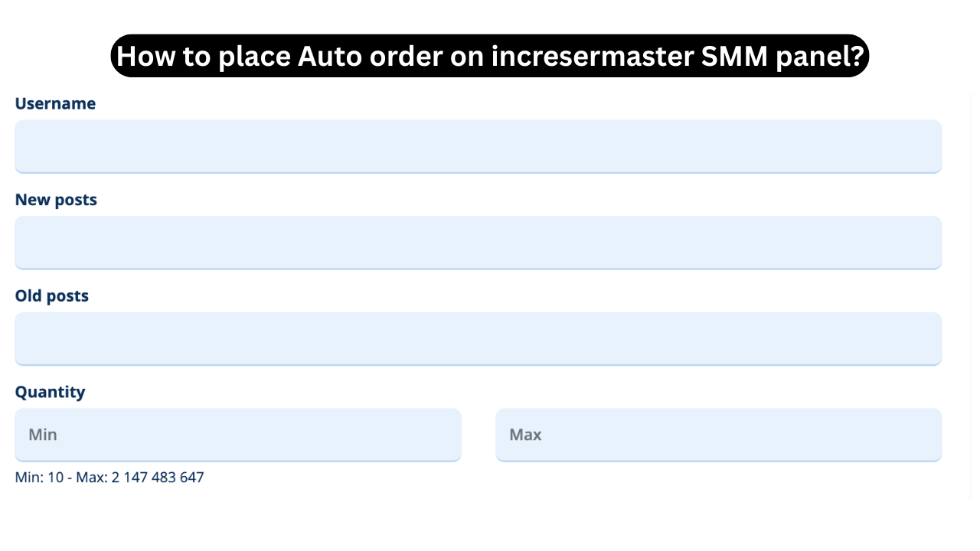Click the scrollbar on the right edge
Viewport: 980px width, 551px height.
click(972, 275)
